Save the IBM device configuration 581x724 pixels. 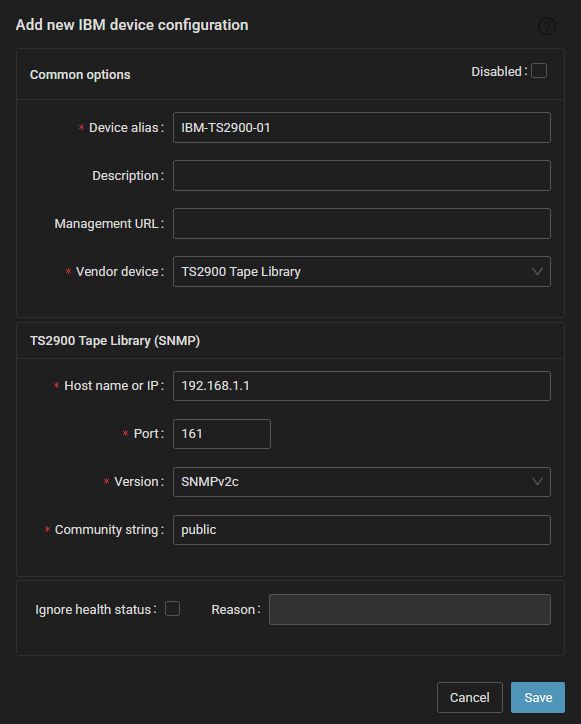click(538, 697)
